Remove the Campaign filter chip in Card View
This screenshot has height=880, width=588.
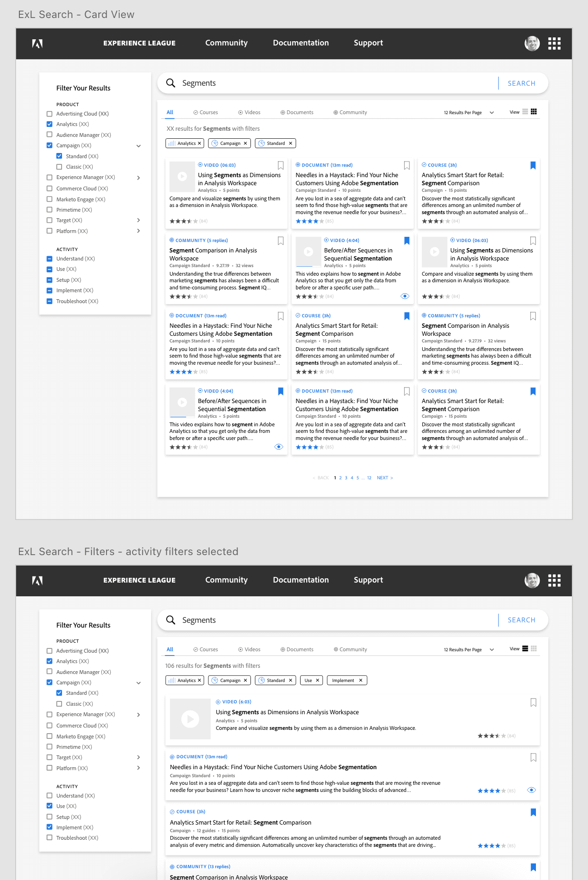(x=245, y=143)
